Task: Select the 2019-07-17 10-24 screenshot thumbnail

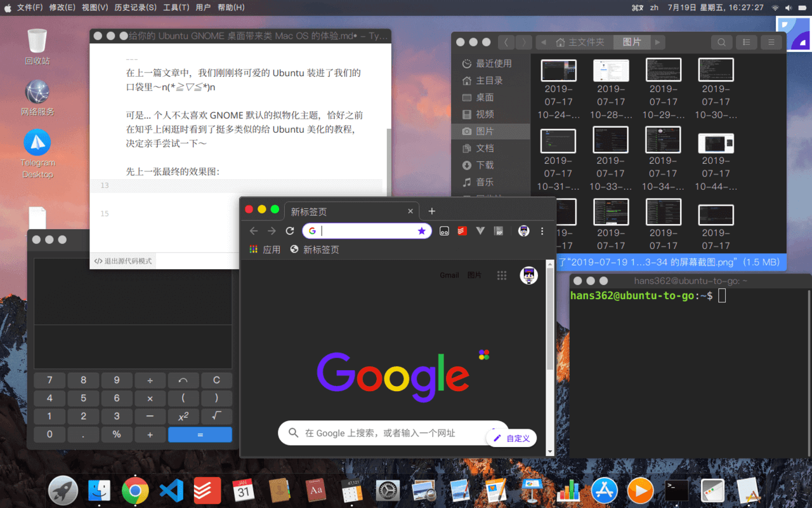Action: coord(559,70)
